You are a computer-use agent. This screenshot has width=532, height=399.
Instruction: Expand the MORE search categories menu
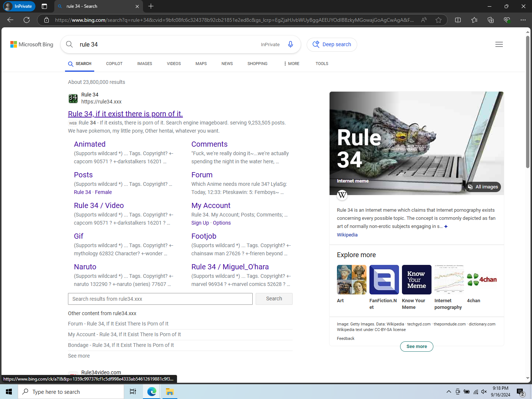click(291, 64)
